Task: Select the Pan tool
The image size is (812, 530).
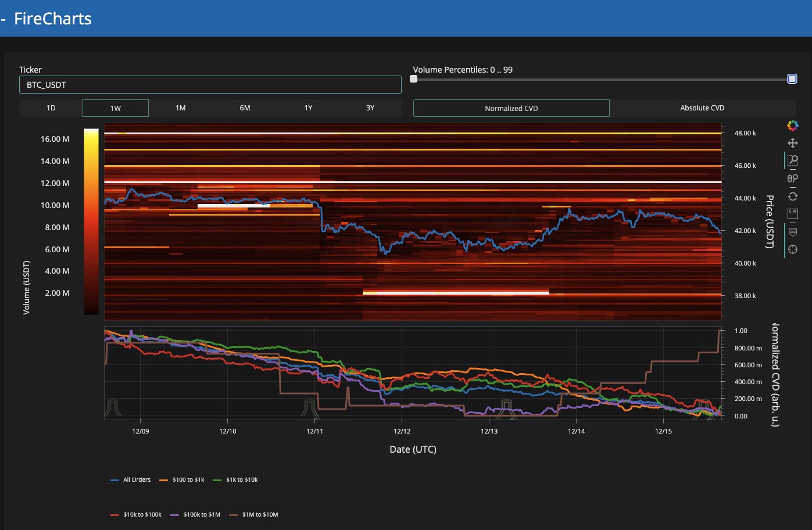Action: (792, 143)
